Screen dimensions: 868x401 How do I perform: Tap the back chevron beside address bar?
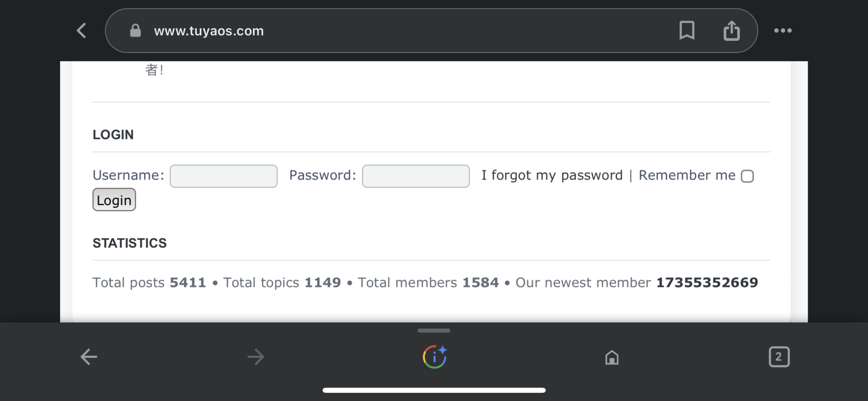pos(82,31)
